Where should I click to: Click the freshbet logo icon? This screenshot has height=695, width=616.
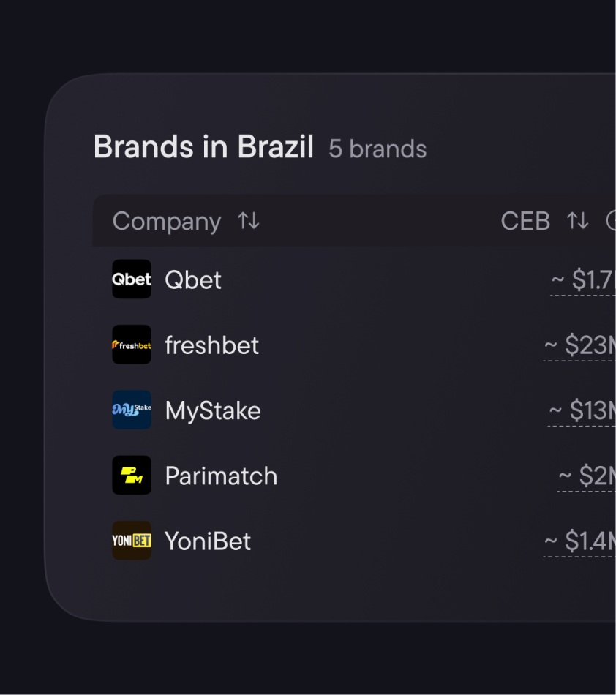point(132,345)
